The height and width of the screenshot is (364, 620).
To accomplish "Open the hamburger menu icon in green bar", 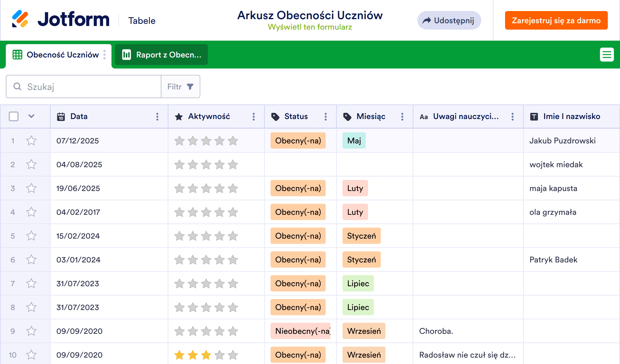I will [607, 55].
